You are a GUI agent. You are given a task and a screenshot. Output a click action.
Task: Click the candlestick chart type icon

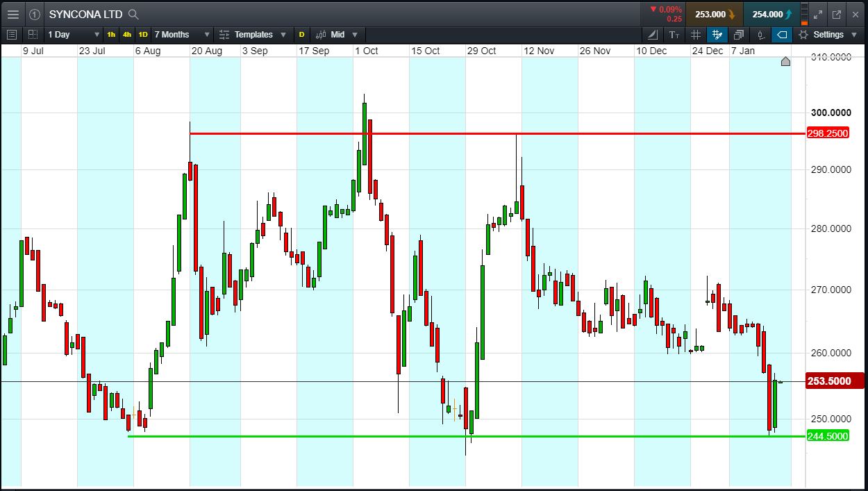[x=321, y=34]
